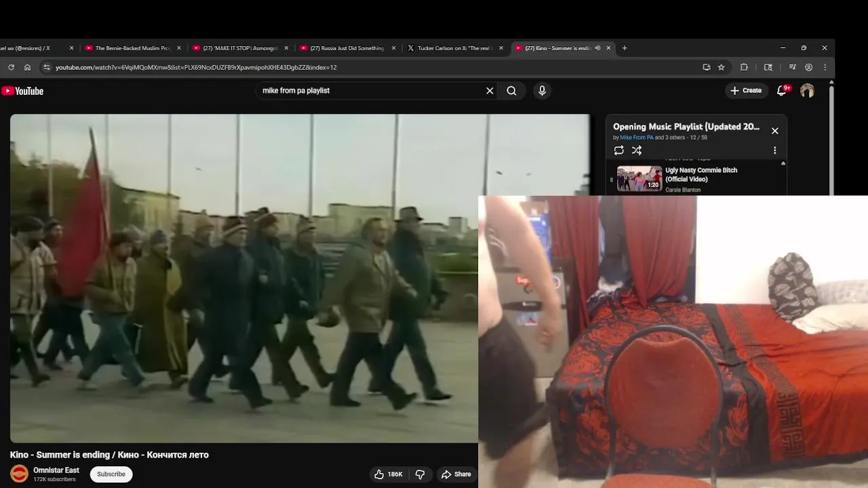View site information left of the URL

tap(46, 67)
